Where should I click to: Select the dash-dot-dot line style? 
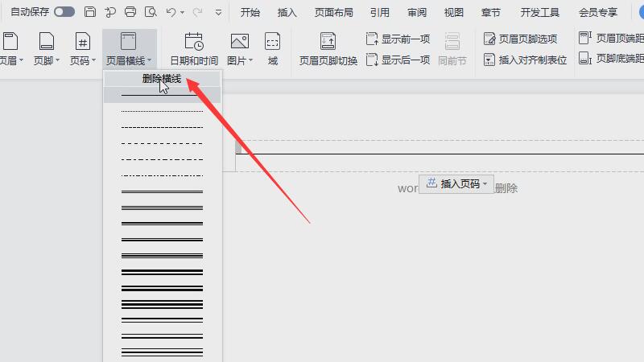163,175
